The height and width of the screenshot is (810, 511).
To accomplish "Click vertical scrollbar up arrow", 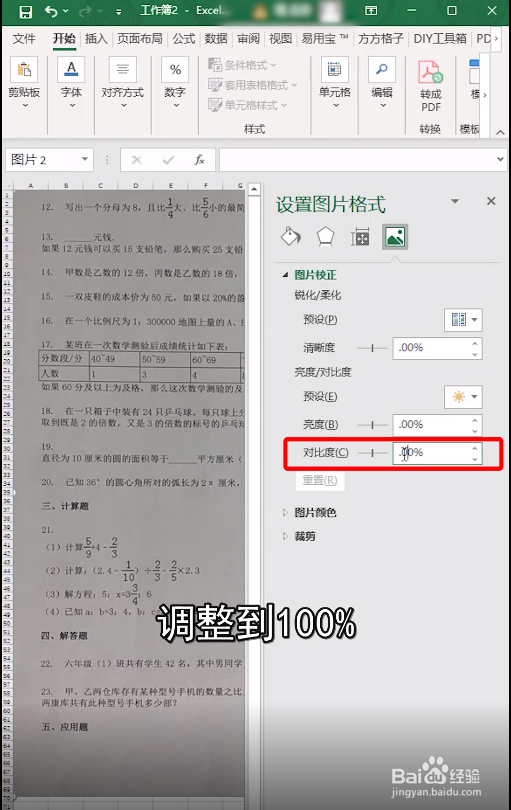I will 254,190.
